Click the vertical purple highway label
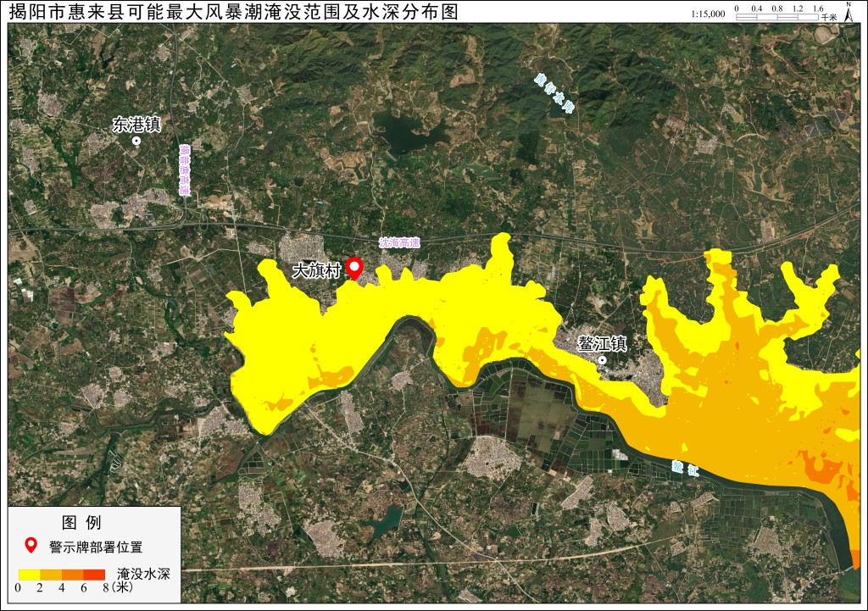 184,170
